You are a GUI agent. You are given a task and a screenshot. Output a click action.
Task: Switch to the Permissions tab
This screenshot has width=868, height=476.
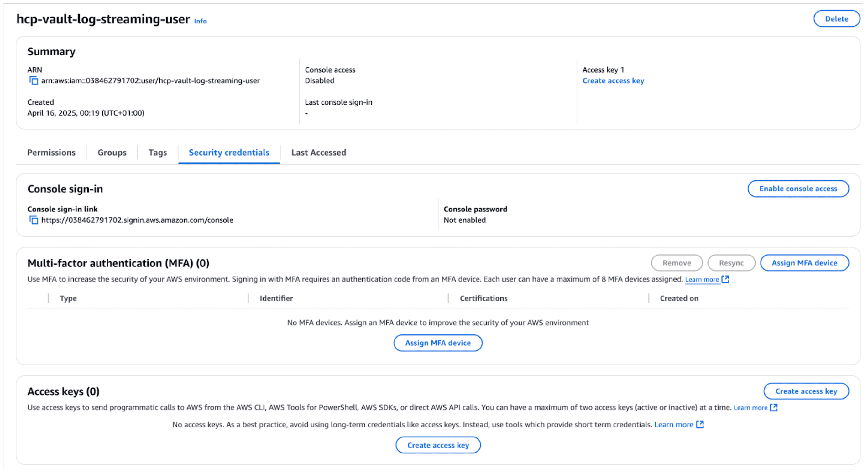[x=51, y=153]
